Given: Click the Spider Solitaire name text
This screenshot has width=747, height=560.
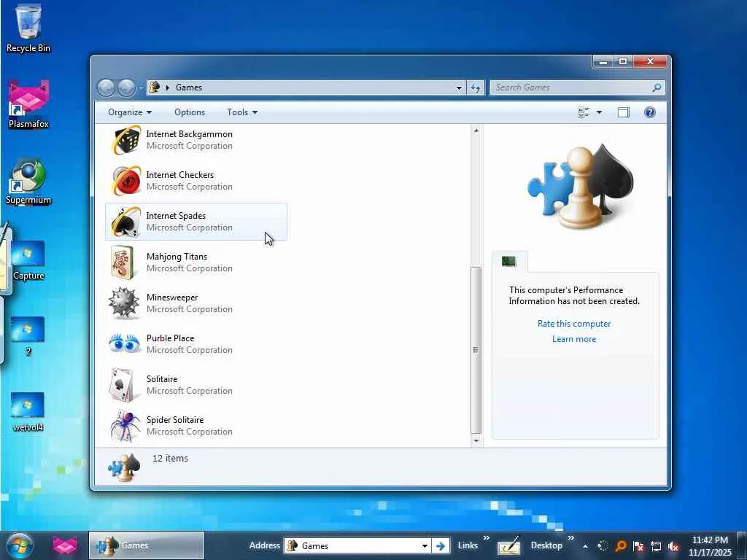Looking at the screenshot, I should click(175, 420).
